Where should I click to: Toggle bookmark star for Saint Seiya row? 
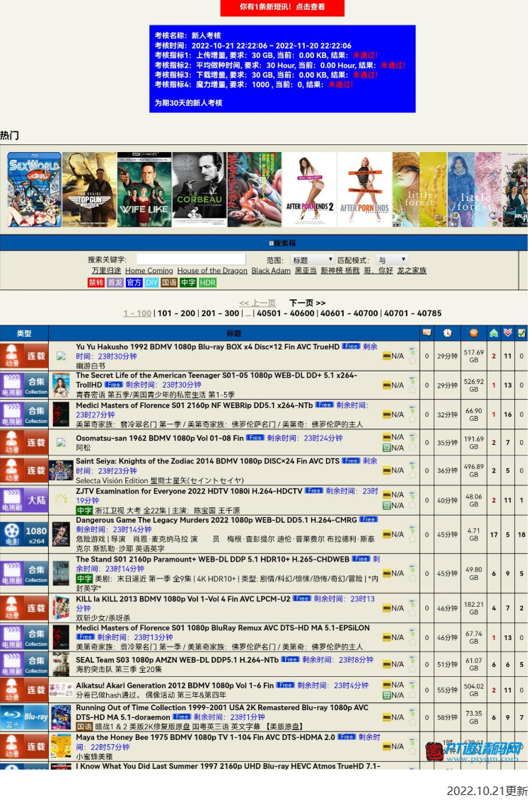click(412, 475)
